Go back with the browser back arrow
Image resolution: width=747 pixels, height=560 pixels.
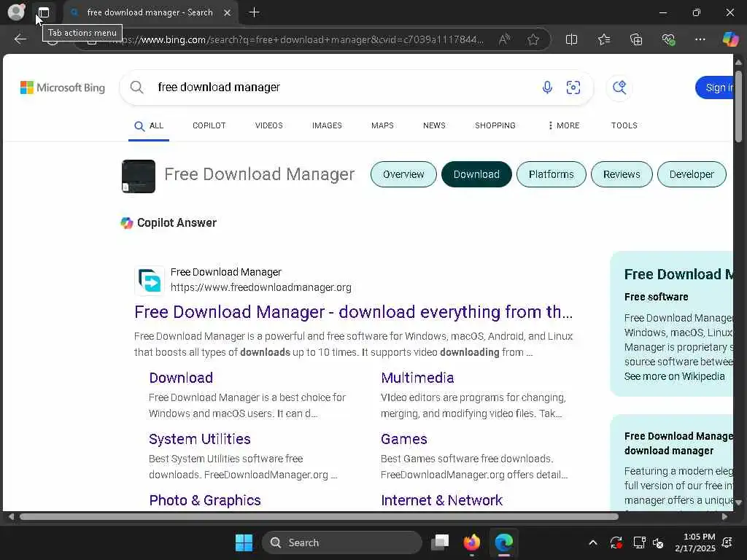20,39
